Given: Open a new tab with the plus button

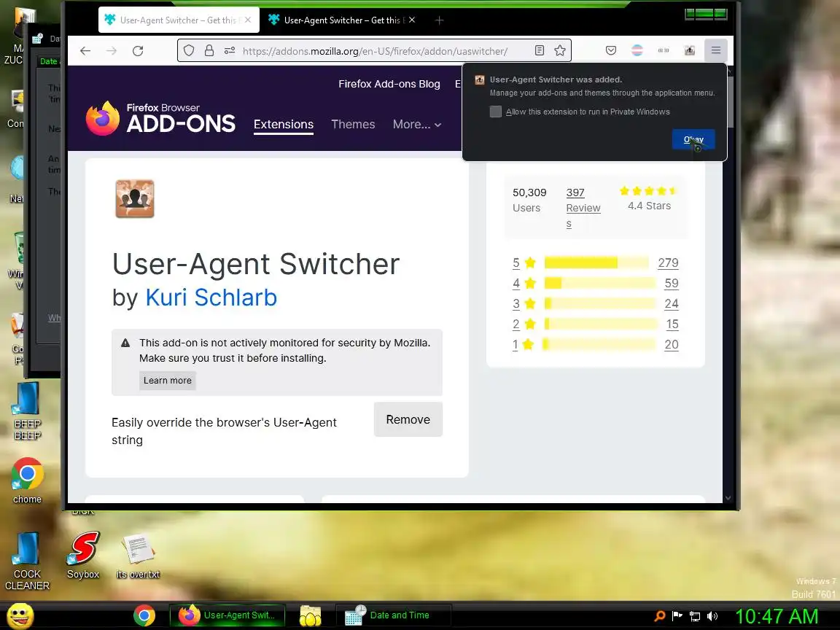Looking at the screenshot, I should coord(439,20).
